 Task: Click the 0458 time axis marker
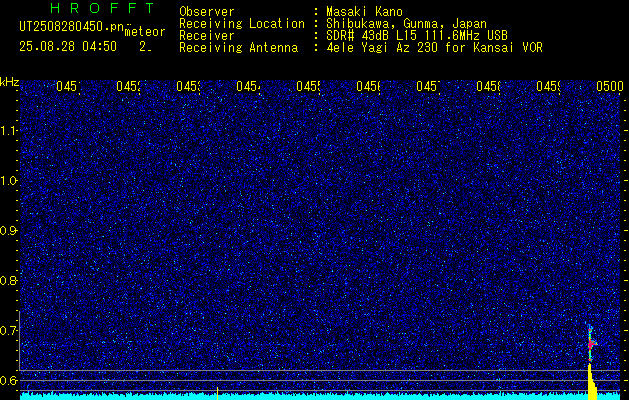[x=489, y=86]
